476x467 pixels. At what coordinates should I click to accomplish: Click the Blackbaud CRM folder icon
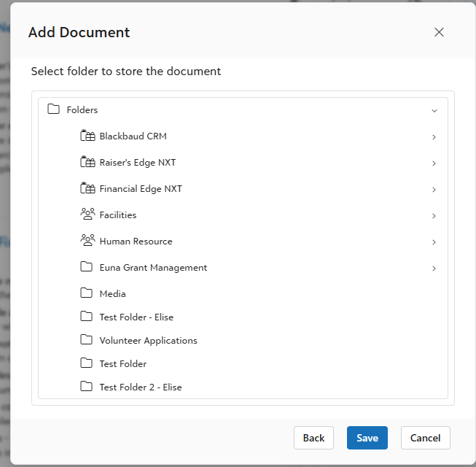[x=87, y=136]
